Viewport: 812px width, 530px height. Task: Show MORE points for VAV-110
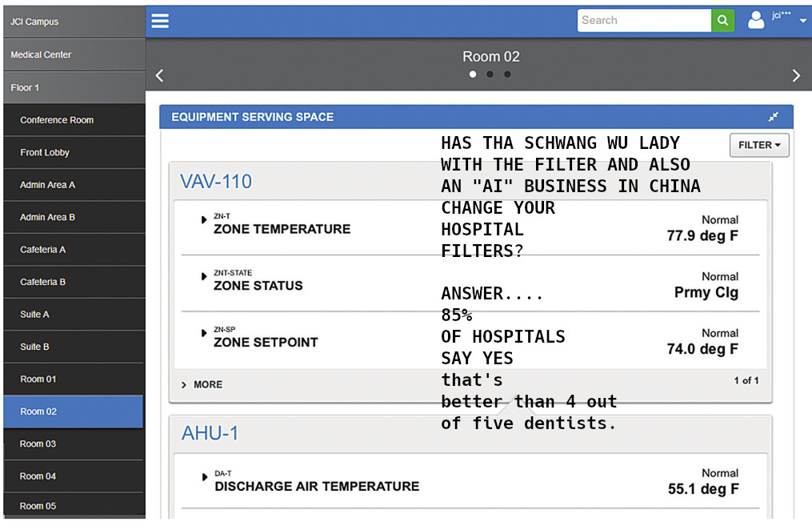coord(202,384)
